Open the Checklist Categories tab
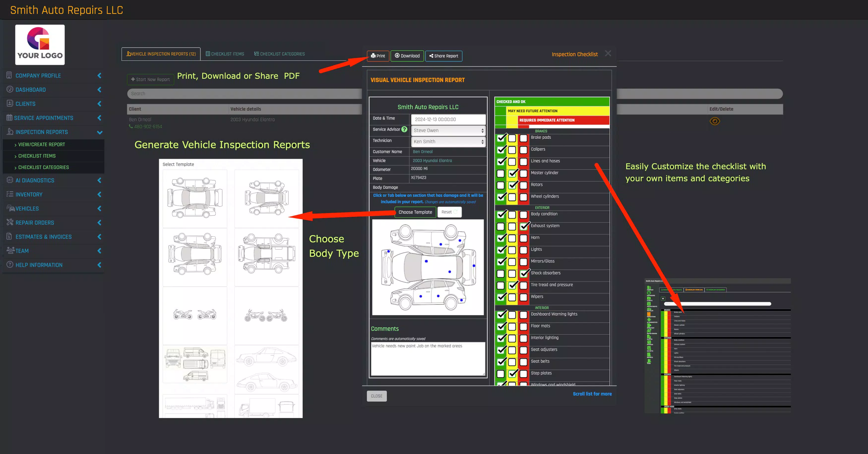 pyautogui.click(x=279, y=54)
